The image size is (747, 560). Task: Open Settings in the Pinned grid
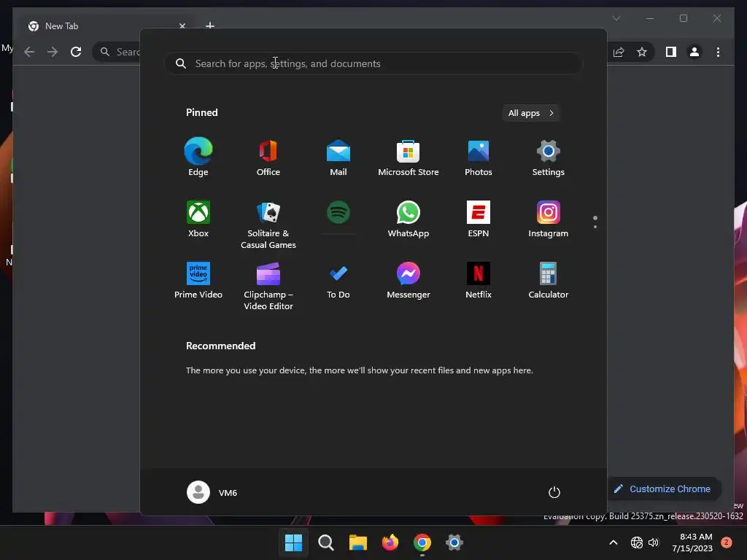549,157
